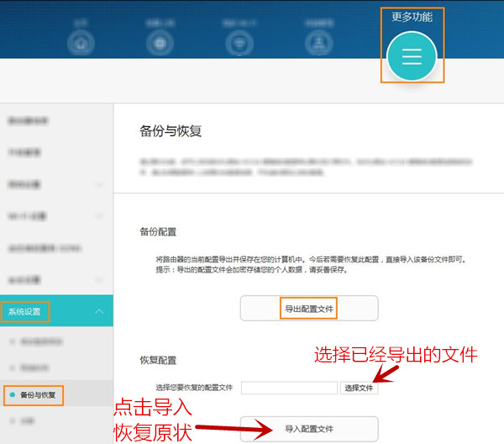
Task: Click the 导出配置文件 button
Action: pos(309,309)
